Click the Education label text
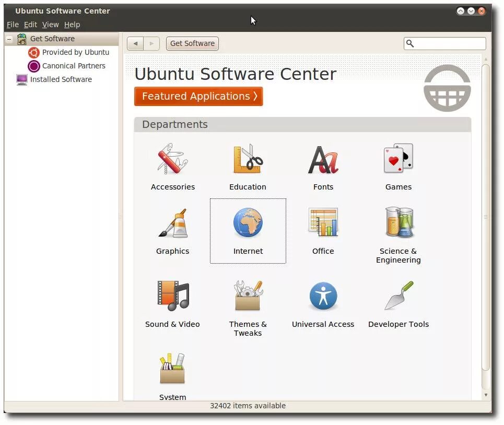The width and height of the screenshot is (504, 425). click(248, 187)
